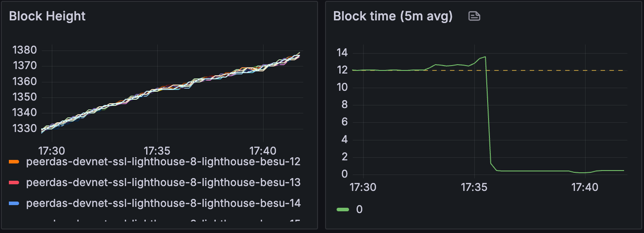Screen dimensions: 644x233
Task: Toggle series 0 label in Block time legend
Action: [359, 209]
